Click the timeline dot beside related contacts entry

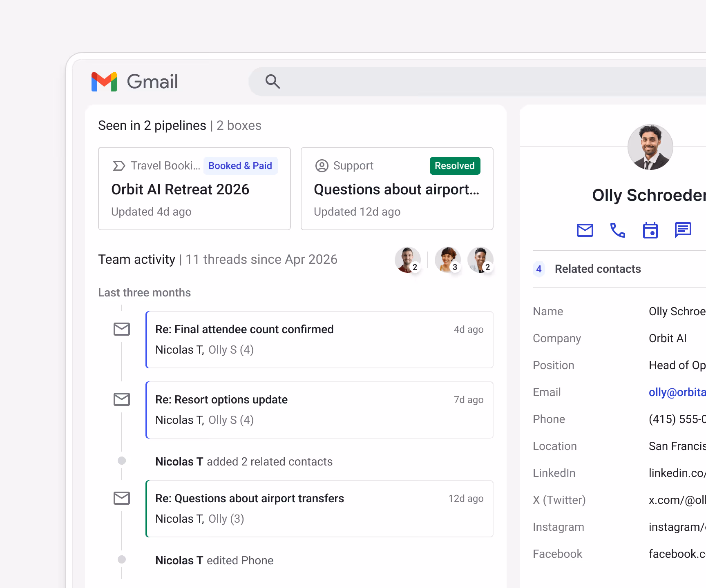pos(122,461)
